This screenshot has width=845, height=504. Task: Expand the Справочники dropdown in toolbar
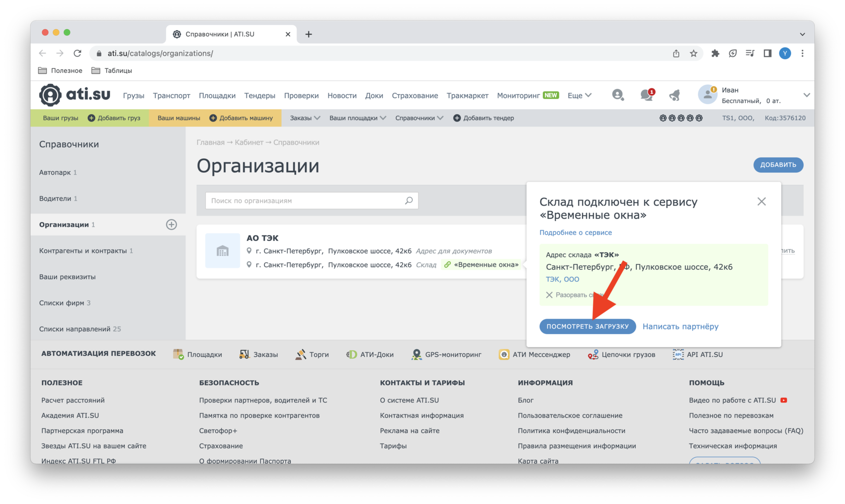419,118
